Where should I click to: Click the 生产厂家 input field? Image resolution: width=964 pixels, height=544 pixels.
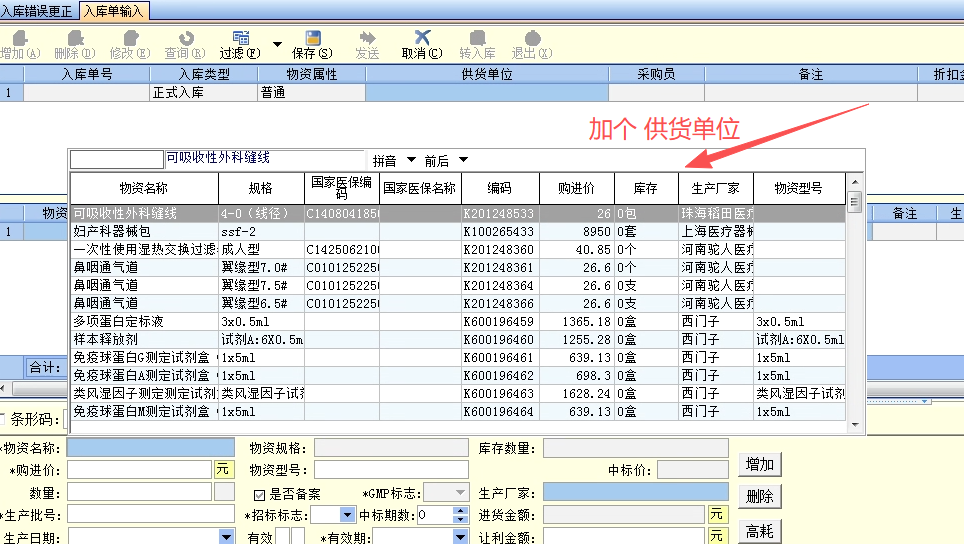(636, 492)
